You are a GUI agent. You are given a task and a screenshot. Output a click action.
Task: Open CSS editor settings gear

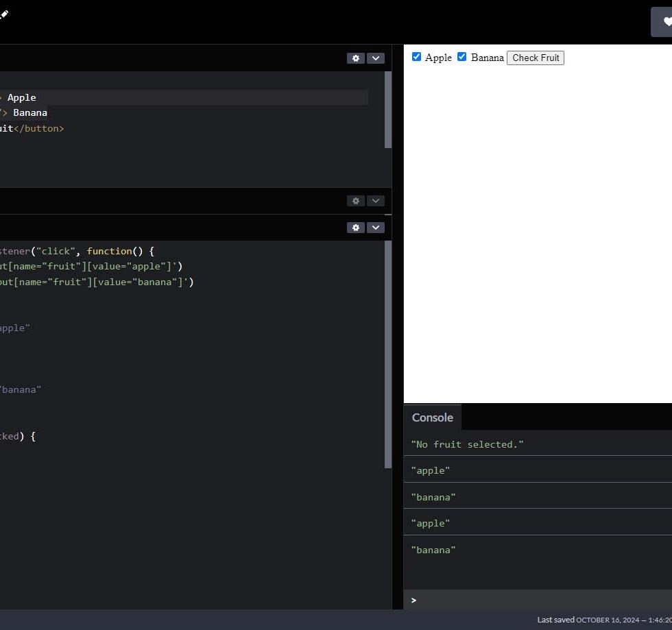tap(355, 201)
